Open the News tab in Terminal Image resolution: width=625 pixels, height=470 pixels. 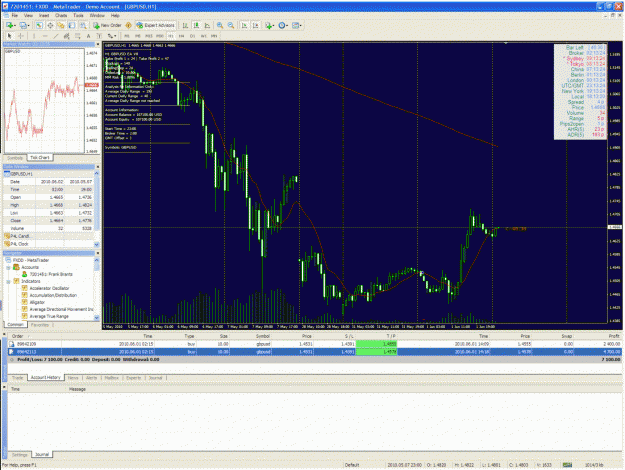(73, 378)
